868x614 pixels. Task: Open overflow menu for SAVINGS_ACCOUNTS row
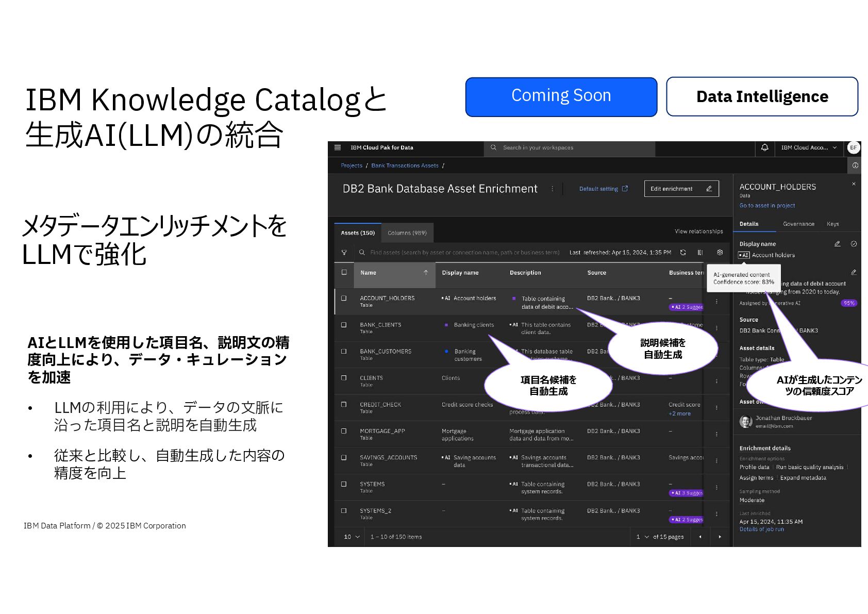(x=716, y=461)
